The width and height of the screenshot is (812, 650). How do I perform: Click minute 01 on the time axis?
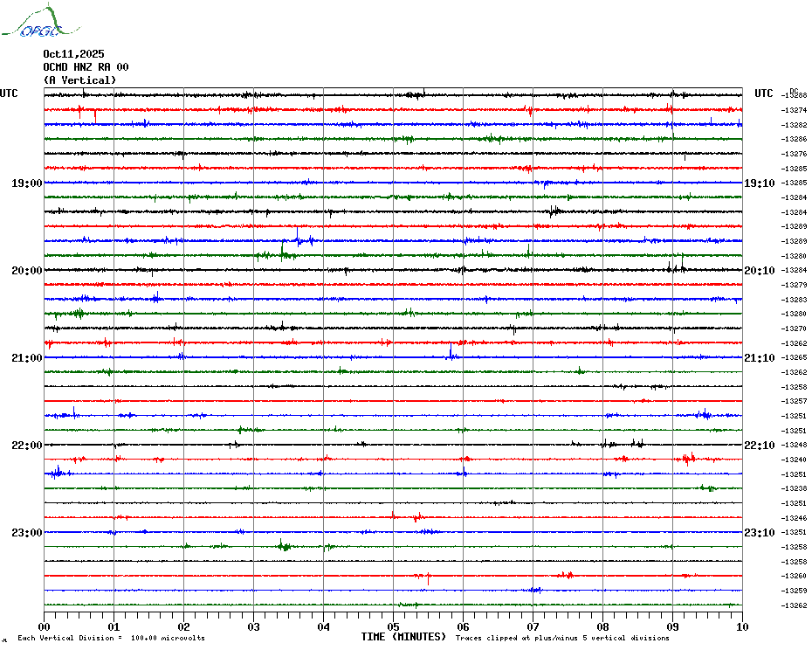click(x=114, y=626)
